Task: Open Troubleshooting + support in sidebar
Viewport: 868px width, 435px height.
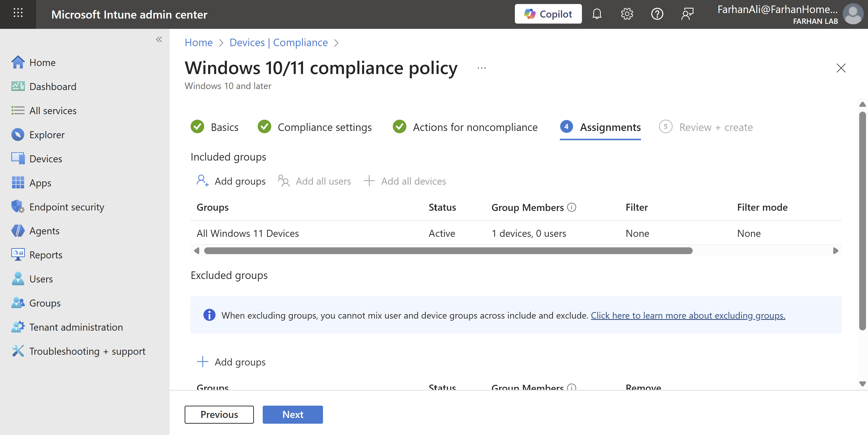Action: 87,351
